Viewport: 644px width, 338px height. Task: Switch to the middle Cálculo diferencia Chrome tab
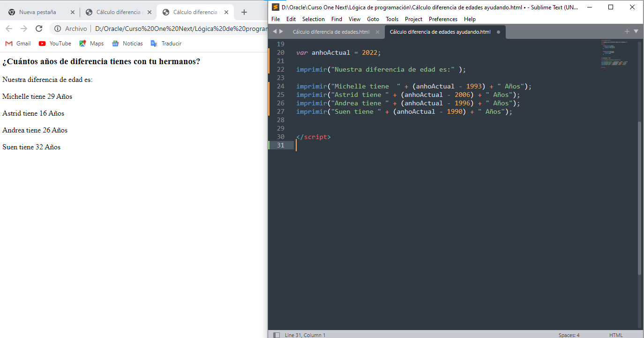click(117, 12)
